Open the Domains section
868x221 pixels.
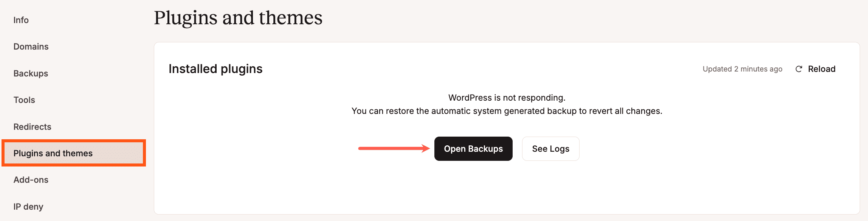[x=31, y=47]
